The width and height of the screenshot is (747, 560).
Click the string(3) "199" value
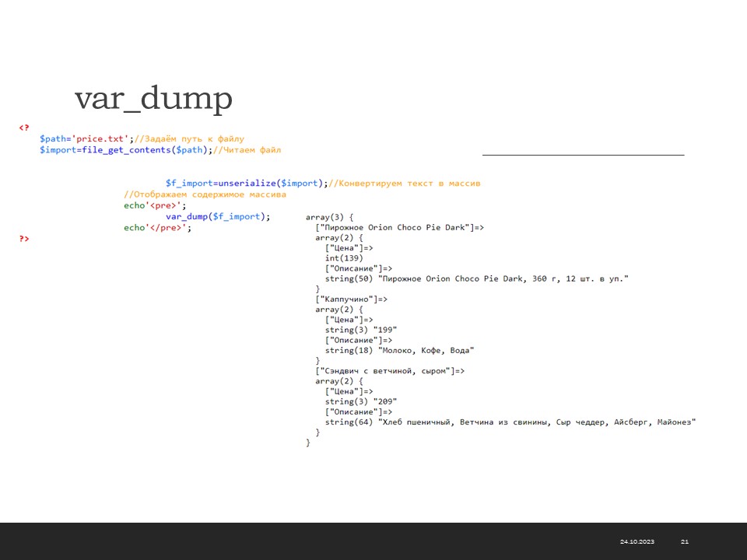pyautogui.click(x=361, y=330)
